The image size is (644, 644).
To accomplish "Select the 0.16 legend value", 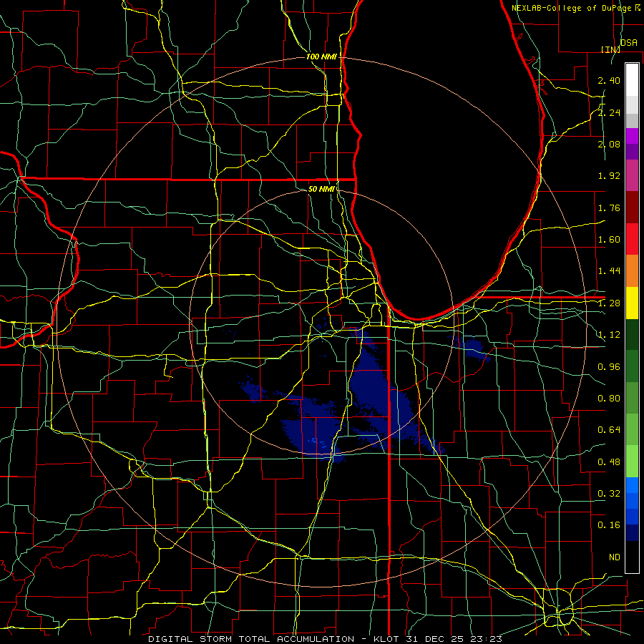I will pyautogui.click(x=609, y=525).
